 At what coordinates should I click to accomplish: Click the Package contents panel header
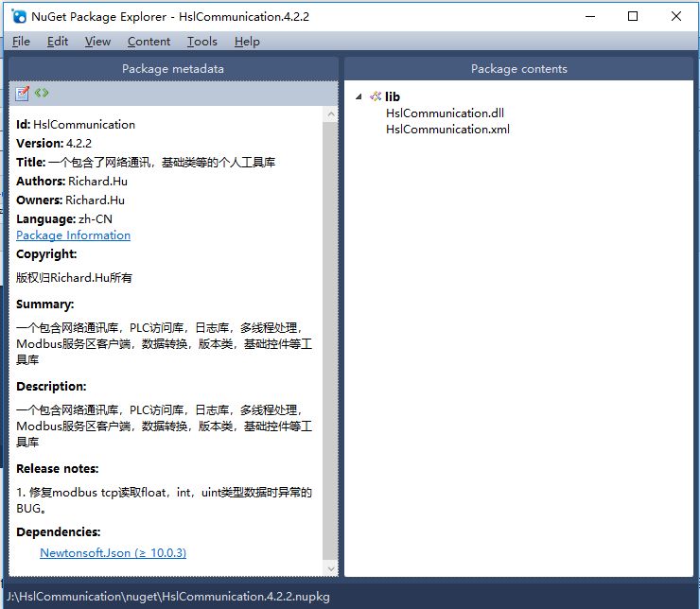[518, 69]
